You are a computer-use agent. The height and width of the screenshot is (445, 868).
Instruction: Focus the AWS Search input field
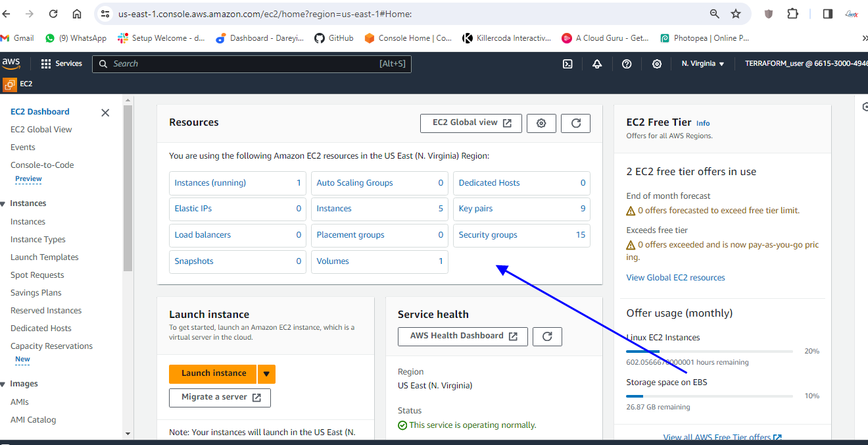243,64
